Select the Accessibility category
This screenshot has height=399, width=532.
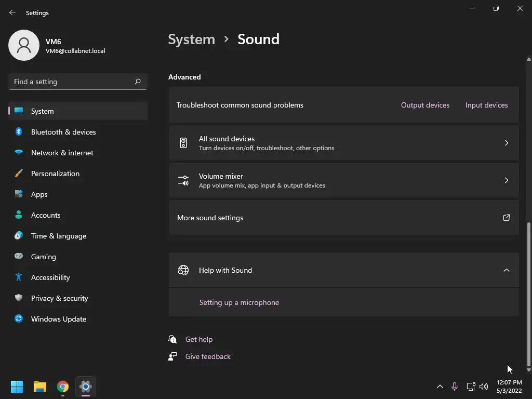(x=50, y=277)
